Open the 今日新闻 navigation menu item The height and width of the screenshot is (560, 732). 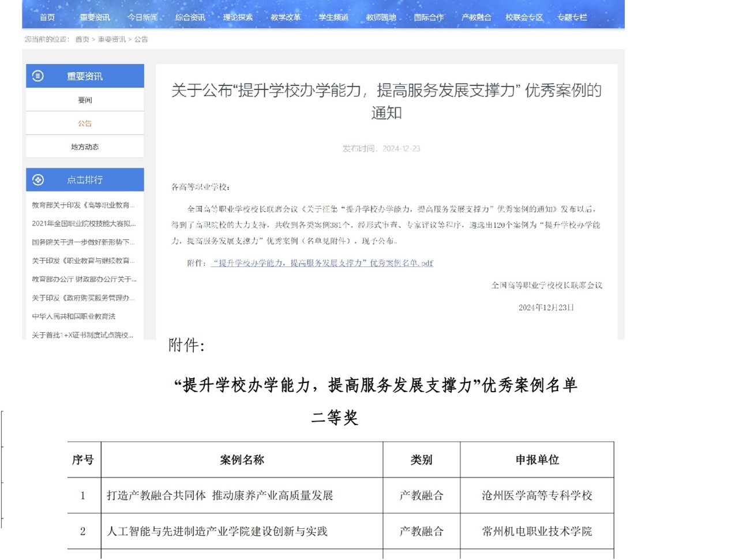[x=142, y=17]
